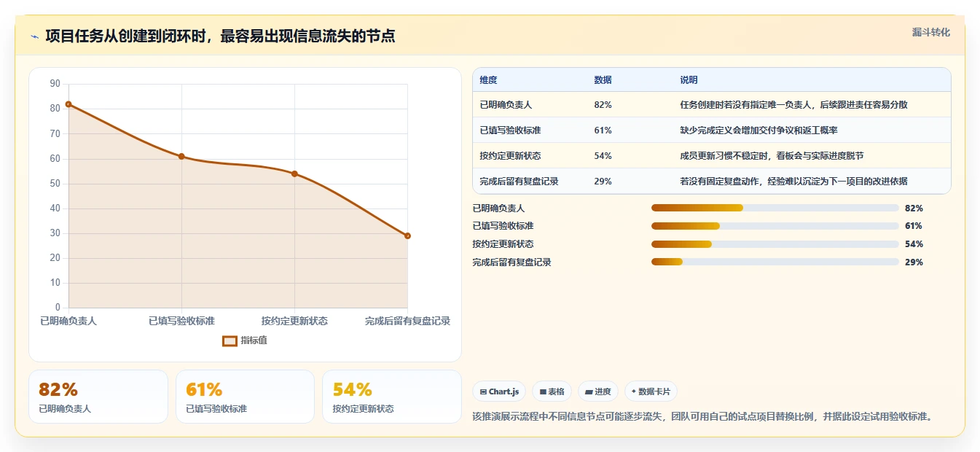The height and width of the screenshot is (452, 980).
Task: Click the progress label 完成后留有复盘记录 left of bar
Action: tap(511, 262)
